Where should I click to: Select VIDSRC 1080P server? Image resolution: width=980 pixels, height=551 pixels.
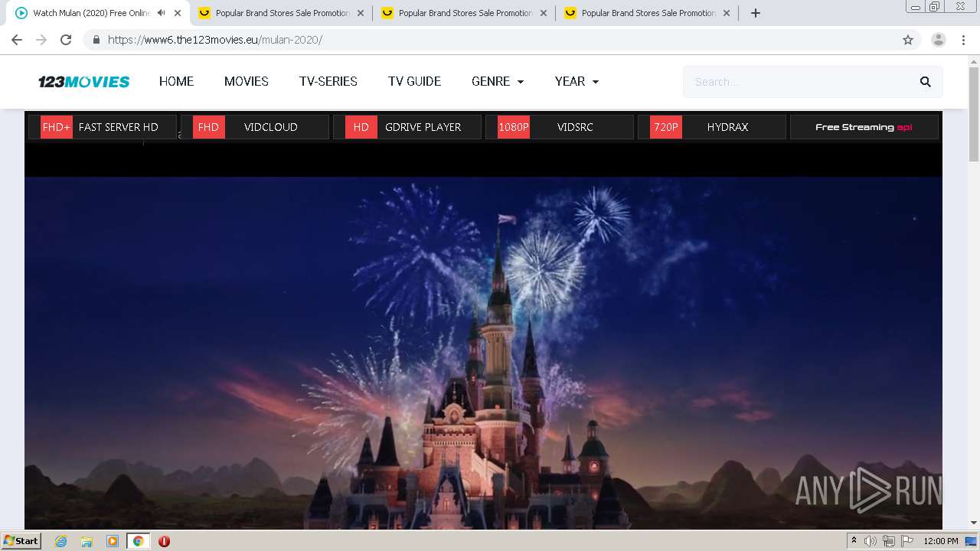pyautogui.click(x=560, y=127)
